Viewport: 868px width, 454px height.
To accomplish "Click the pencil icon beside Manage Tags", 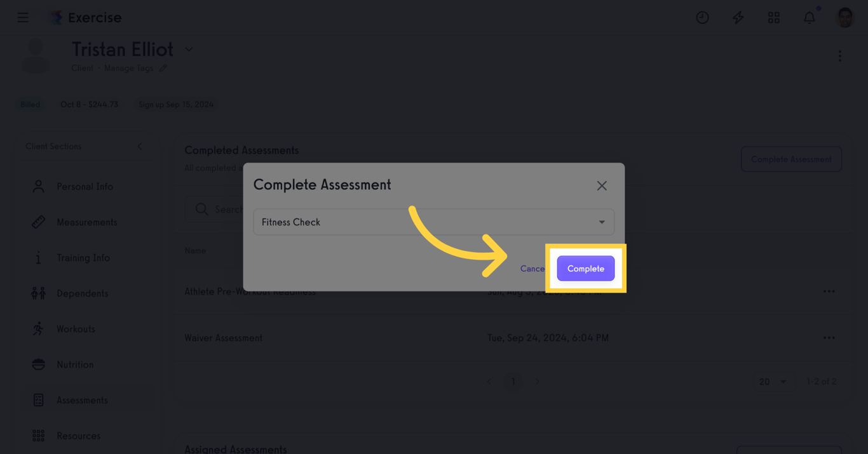I will [163, 68].
